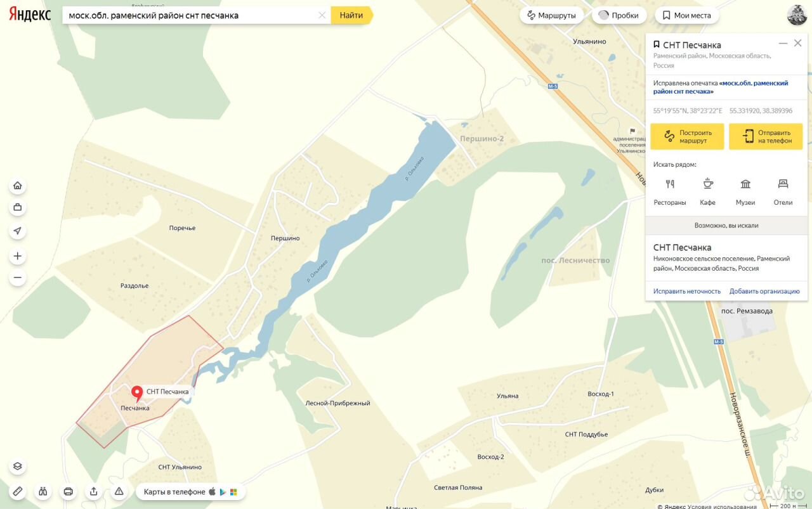Click the Windows Store icon

click(x=233, y=492)
